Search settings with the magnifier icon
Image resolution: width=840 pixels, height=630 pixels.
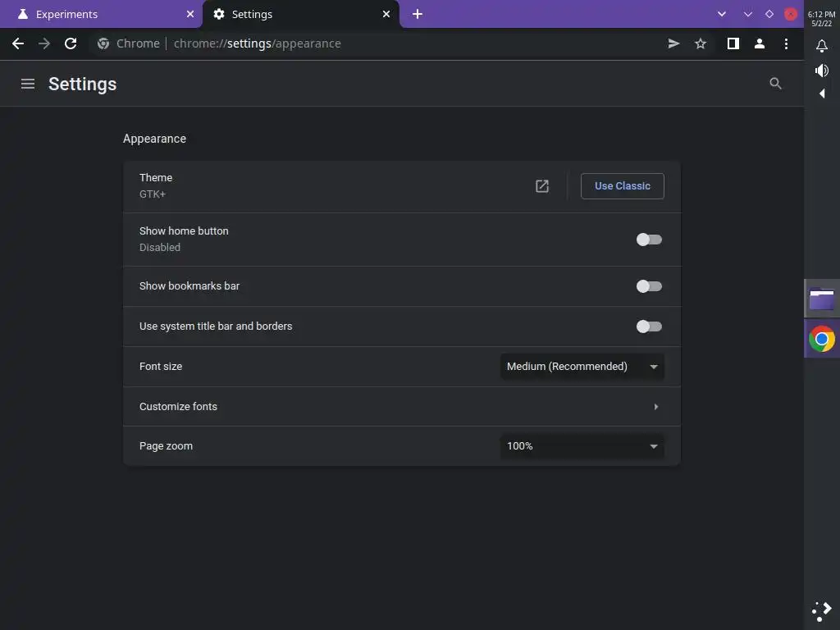775,84
